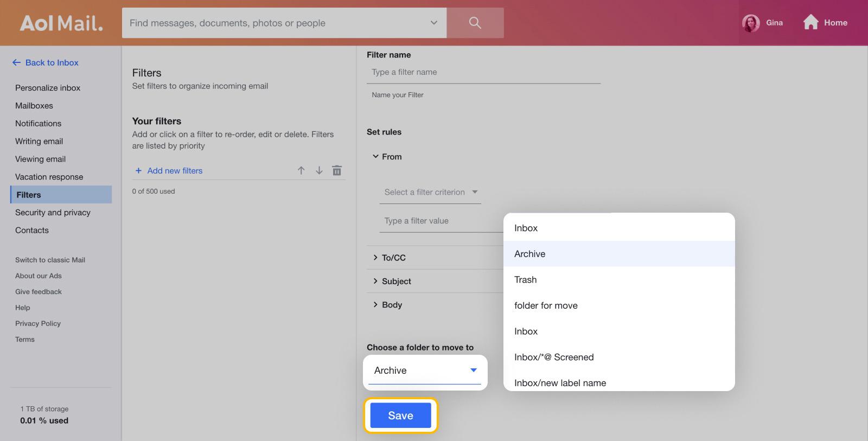Viewport: 868px width, 441px height.
Task: Click About our Ads link
Action: point(39,276)
